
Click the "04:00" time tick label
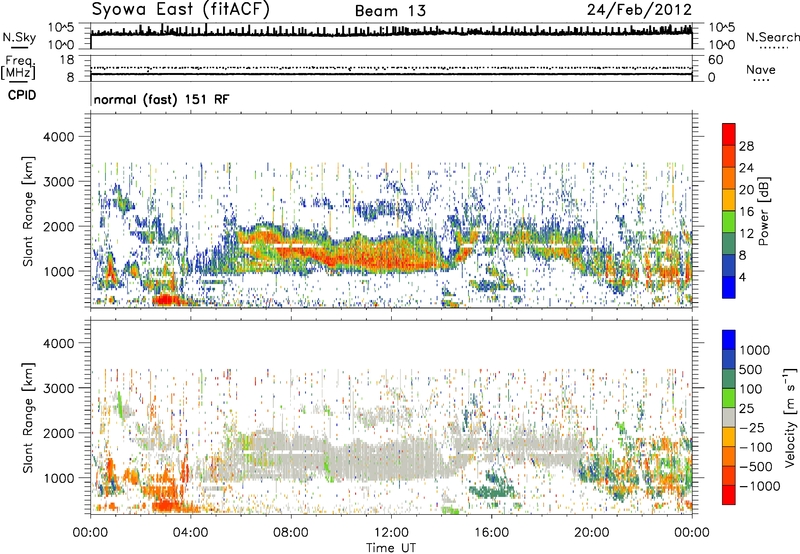(x=190, y=533)
